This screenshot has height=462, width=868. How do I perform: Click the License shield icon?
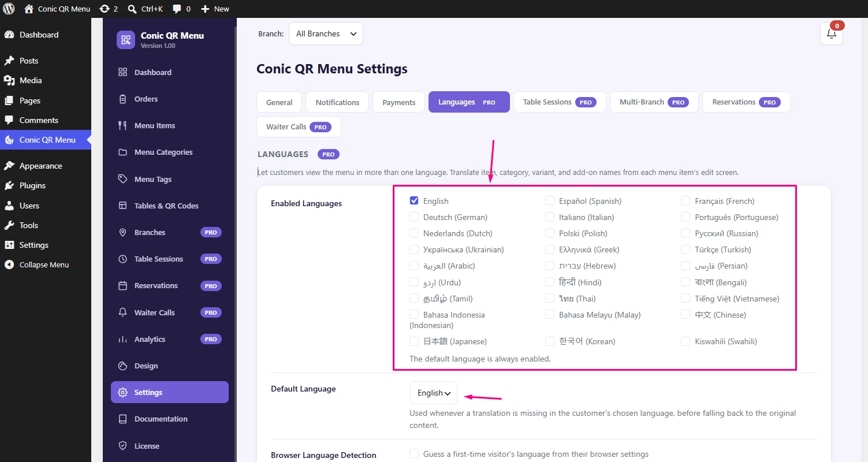122,446
